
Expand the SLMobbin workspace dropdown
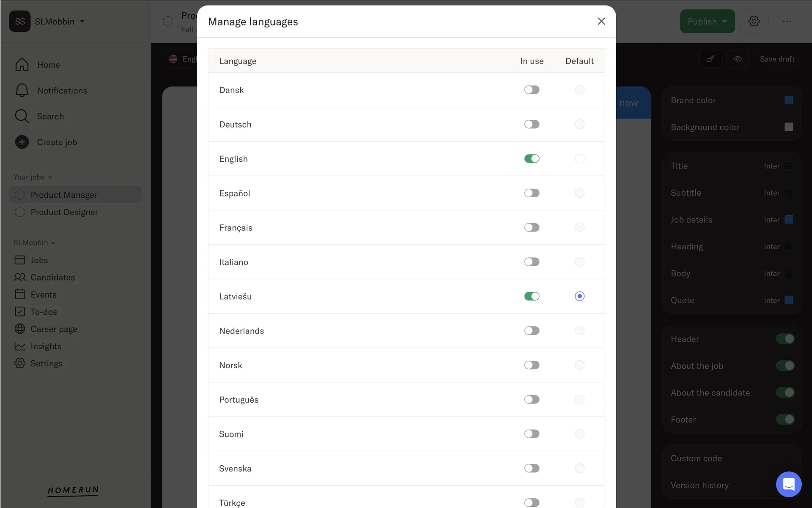click(x=82, y=22)
